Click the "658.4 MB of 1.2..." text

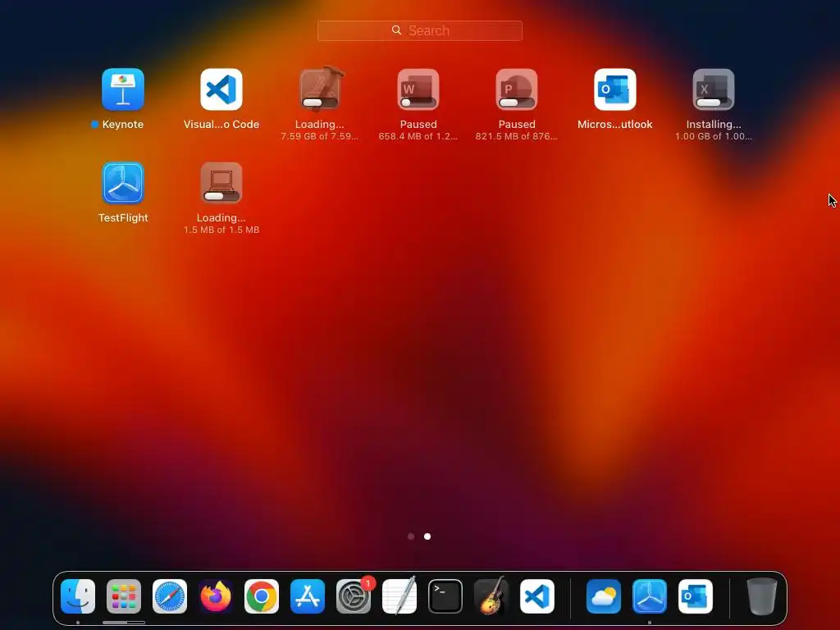point(418,136)
